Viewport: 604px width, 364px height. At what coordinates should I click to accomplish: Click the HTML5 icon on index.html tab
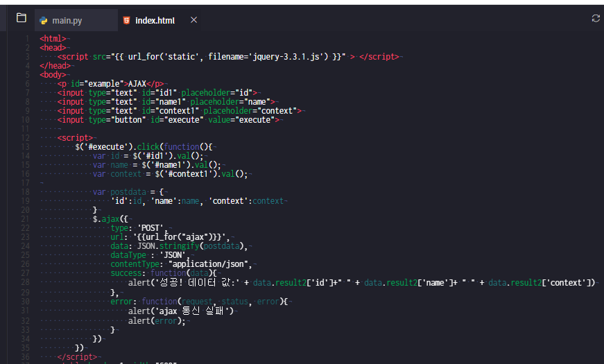click(126, 20)
